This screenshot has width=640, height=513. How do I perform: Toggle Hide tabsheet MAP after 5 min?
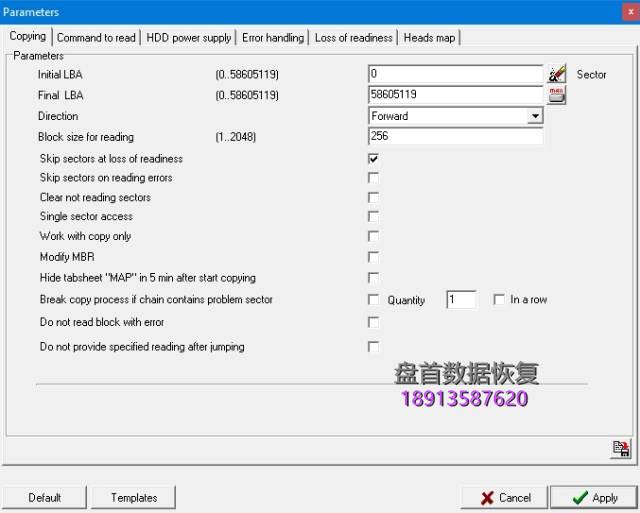click(373, 278)
